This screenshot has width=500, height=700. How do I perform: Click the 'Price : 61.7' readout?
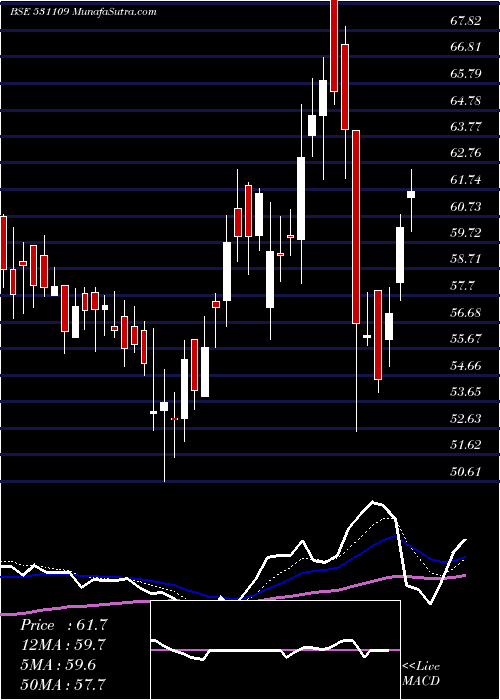[64, 625]
